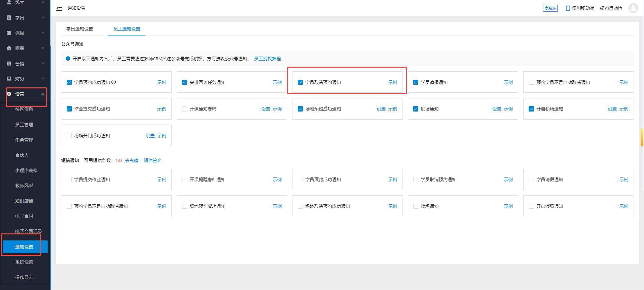Click the 设置 gear icon

(9, 94)
